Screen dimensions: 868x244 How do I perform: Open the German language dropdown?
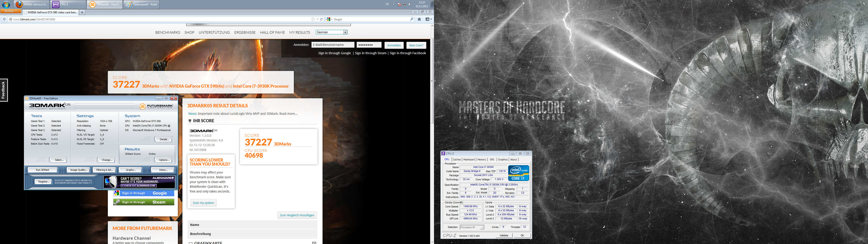(332, 32)
